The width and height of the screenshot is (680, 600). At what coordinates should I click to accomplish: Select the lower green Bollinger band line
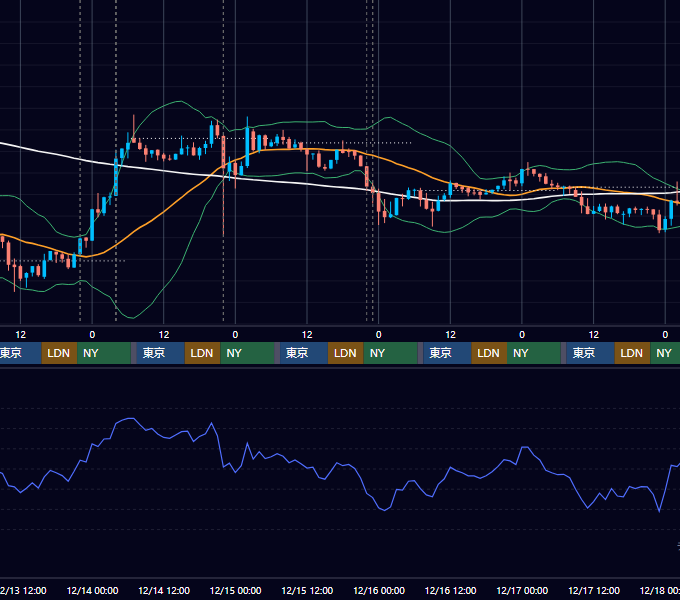[x=182, y=264]
